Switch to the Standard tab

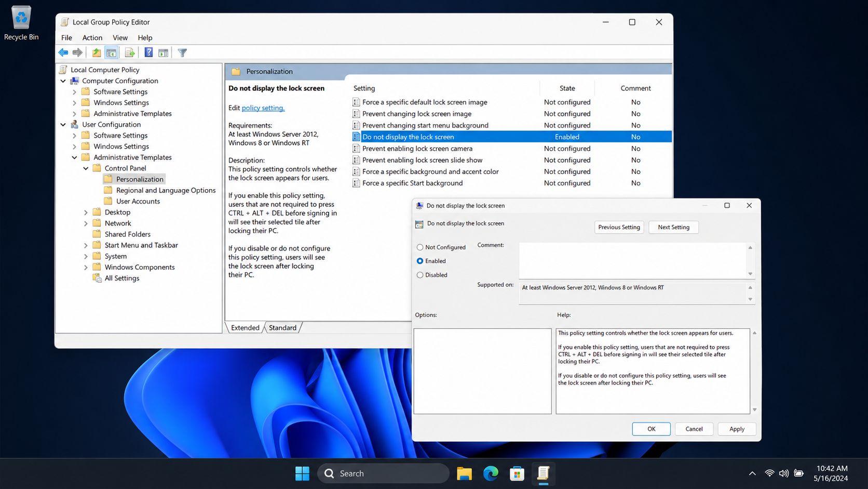[282, 327]
